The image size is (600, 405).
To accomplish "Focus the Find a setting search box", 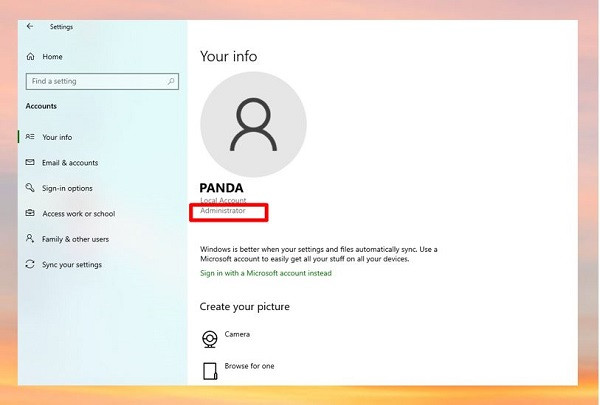I will (102, 82).
